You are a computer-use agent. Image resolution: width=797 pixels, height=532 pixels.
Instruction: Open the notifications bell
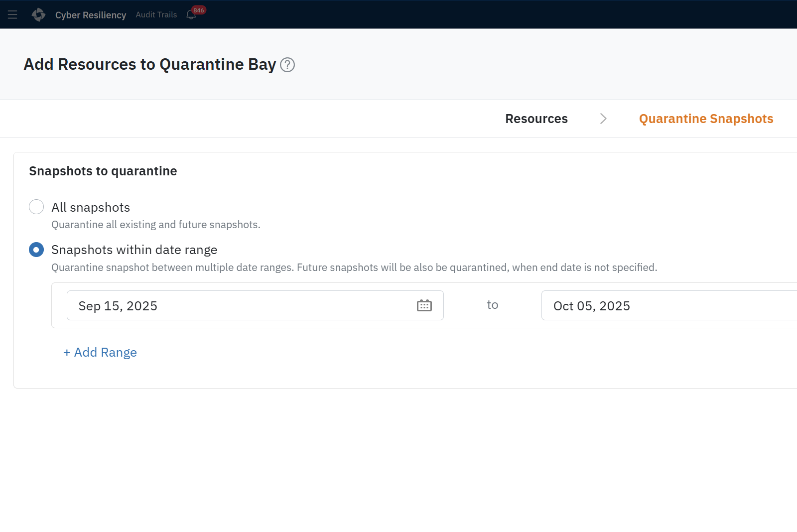(191, 15)
